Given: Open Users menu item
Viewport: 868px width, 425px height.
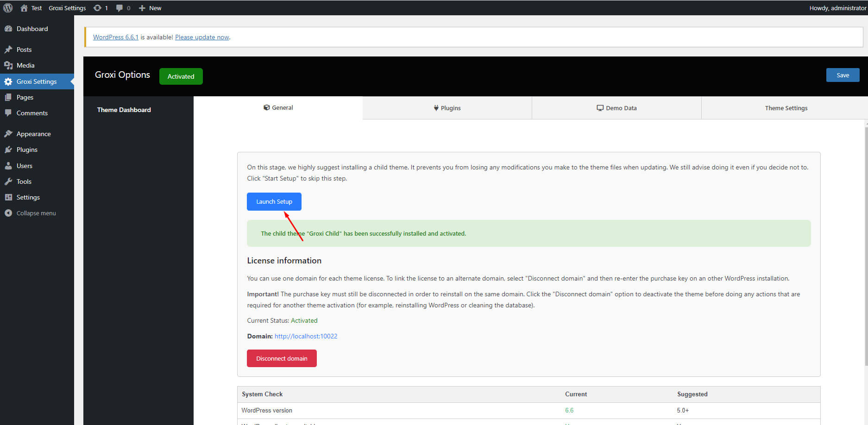Looking at the screenshot, I should click(x=37, y=166).
